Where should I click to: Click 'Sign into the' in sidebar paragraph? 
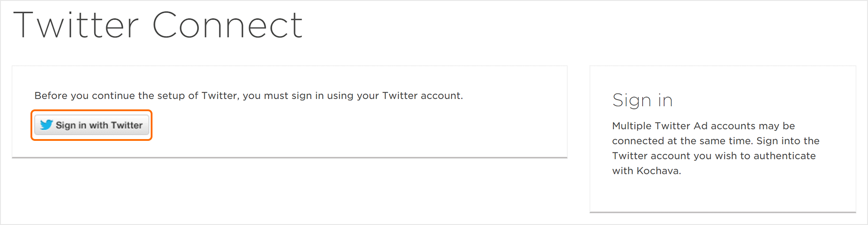point(788,141)
